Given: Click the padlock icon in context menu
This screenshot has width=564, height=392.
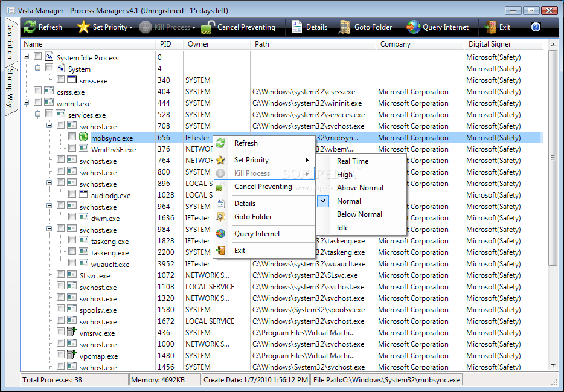Looking at the screenshot, I should 220,187.
